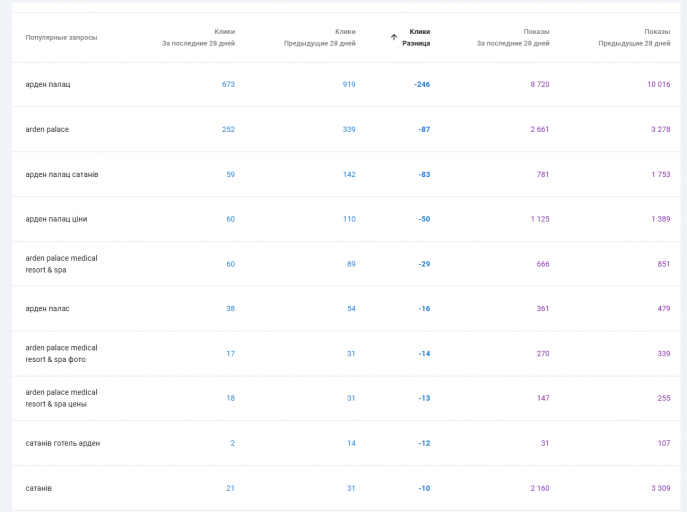
Task: Sort by Показы За последние 28 дней
Action: pos(513,37)
